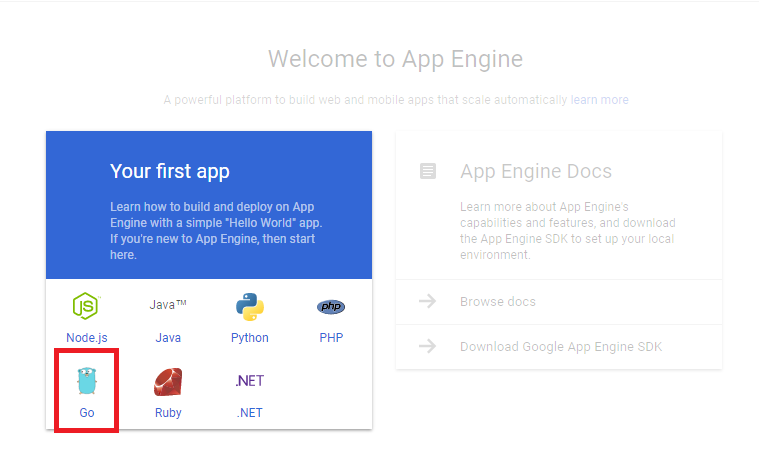This screenshot has height=463, width=759.
Task: Click the arrow beside Download Google App Engine SDK
Action: pyautogui.click(x=427, y=346)
